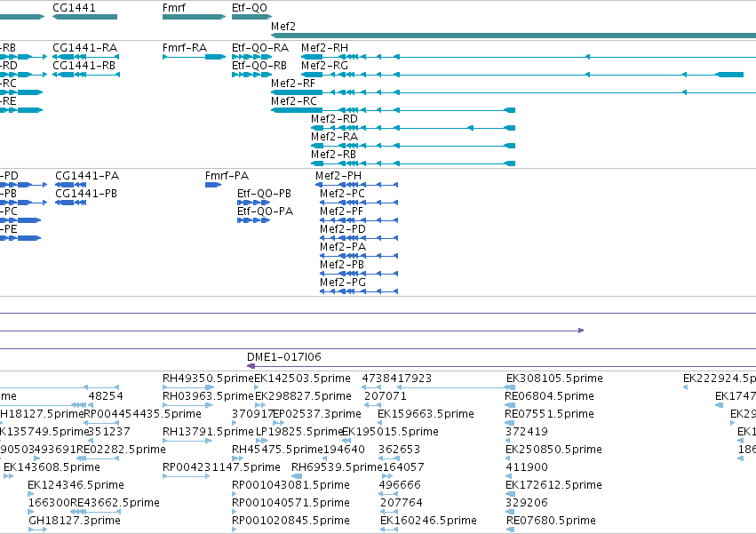
Task: Select the RP001043081.5prime EST label
Action: 290,486
